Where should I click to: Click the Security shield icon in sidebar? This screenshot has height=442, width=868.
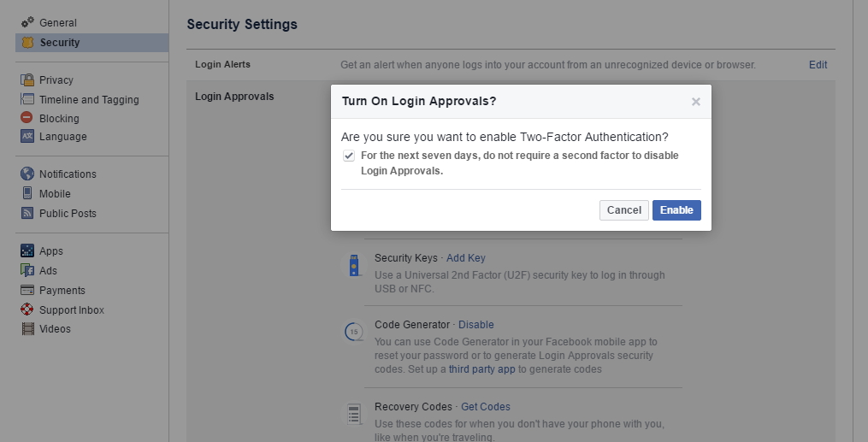27,43
